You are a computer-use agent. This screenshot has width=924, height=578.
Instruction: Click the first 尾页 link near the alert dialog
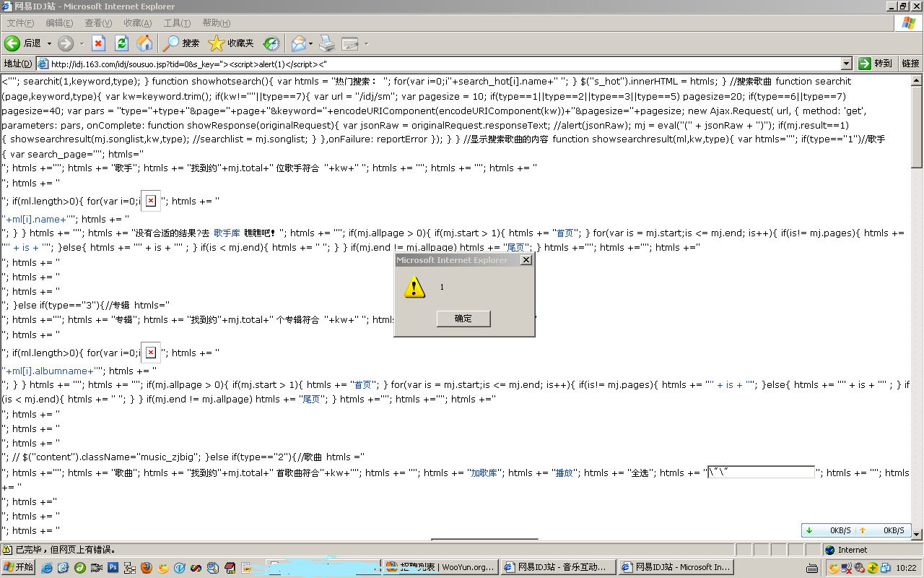517,248
